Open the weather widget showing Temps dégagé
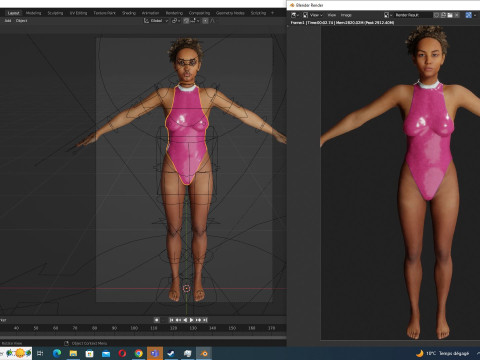 [443, 353]
